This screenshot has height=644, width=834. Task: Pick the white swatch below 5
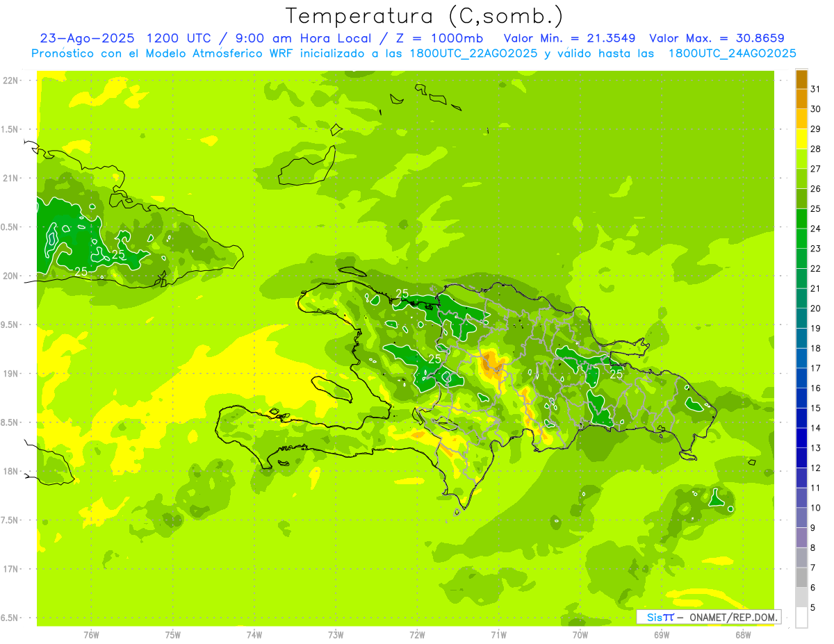pyautogui.click(x=801, y=618)
